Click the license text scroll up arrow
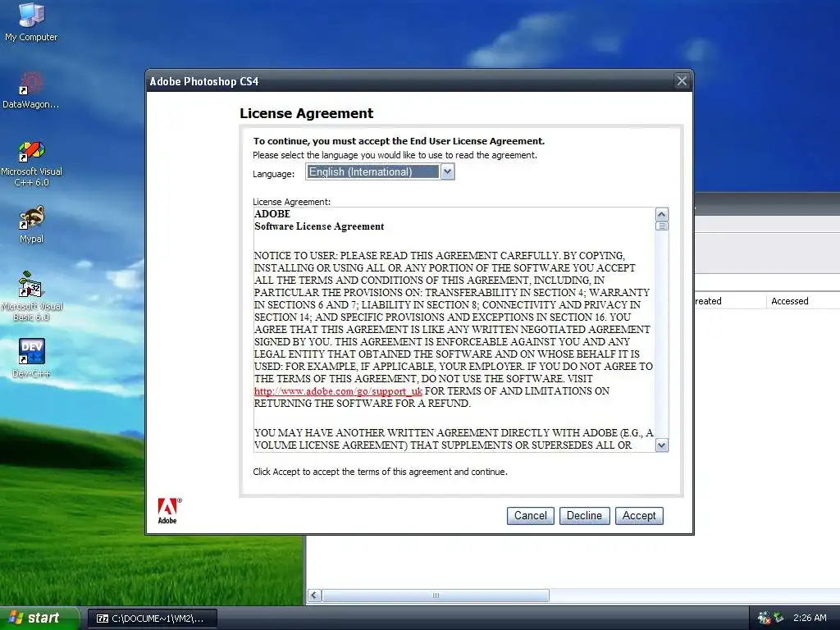The height and width of the screenshot is (630, 840). [662, 214]
